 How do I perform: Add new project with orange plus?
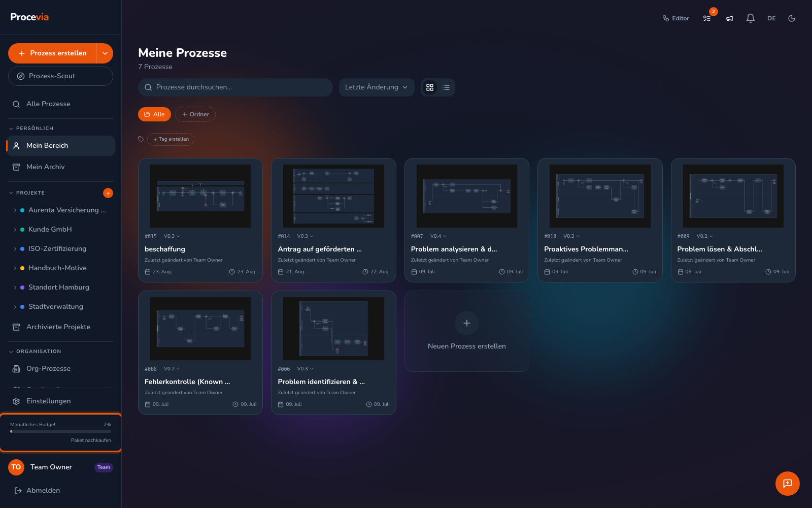tap(108, 193)
